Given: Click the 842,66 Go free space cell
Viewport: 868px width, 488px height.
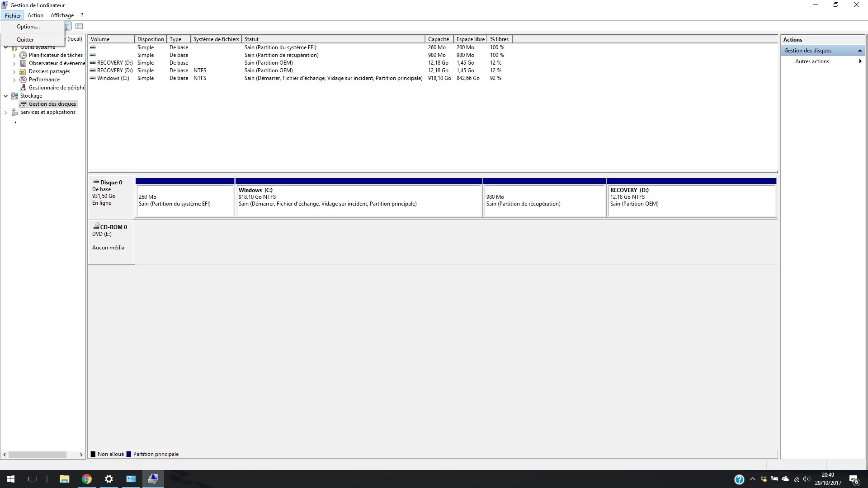Looking at the screenshot, I should point(468,78).
